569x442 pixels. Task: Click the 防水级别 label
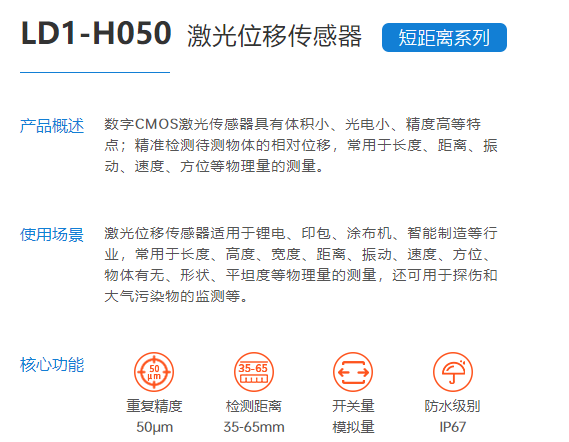pyautogui.click(x=453, y=406)
